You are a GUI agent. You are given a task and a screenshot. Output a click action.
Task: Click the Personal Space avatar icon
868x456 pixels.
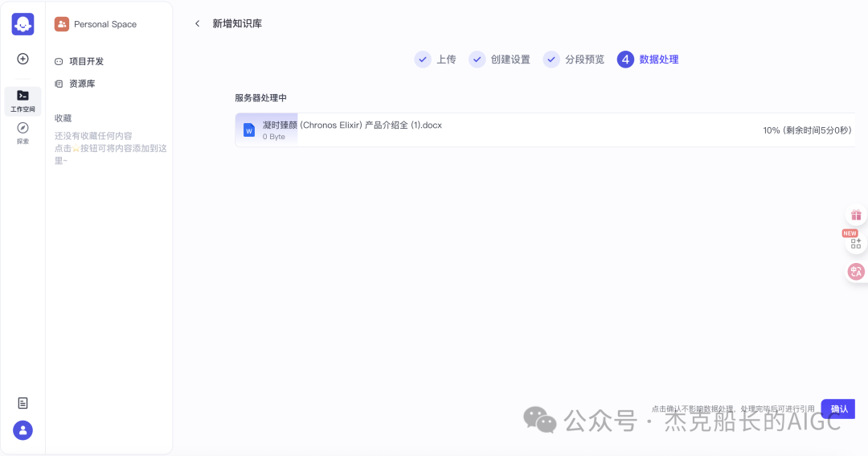(x=61, y=24)
